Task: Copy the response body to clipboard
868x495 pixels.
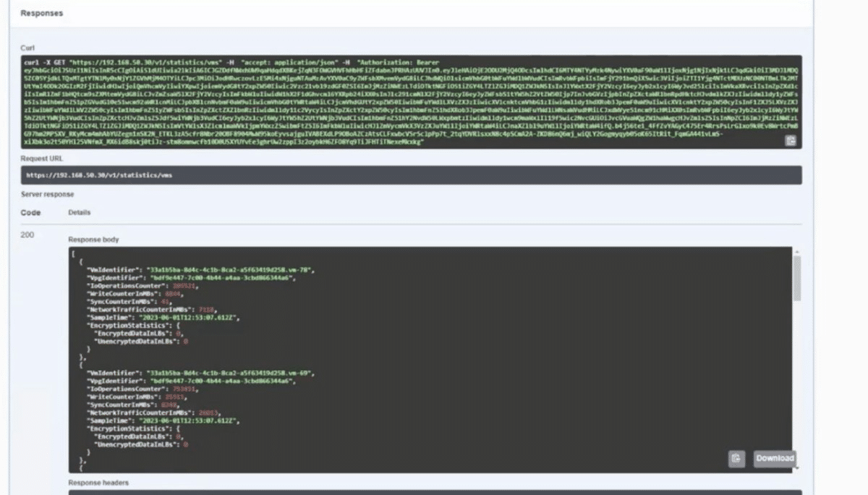Action: pos(736,458)
